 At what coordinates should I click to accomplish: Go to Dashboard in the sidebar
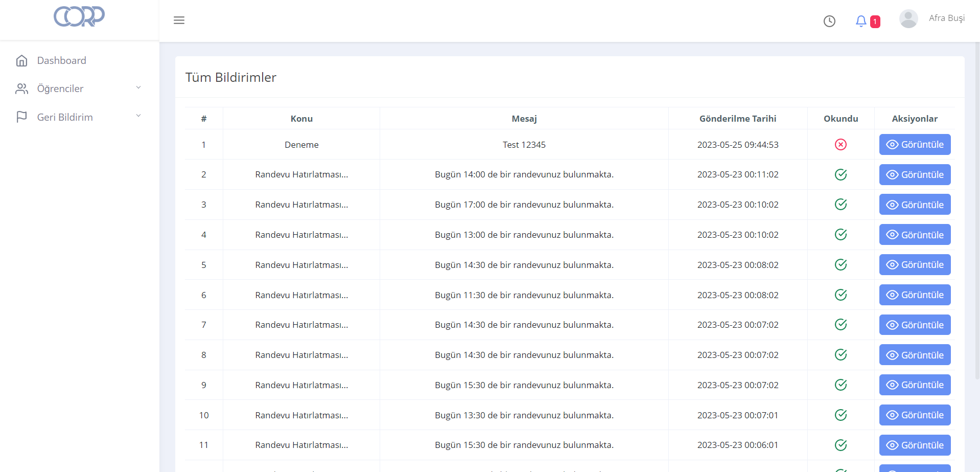[x=61, y=61]
